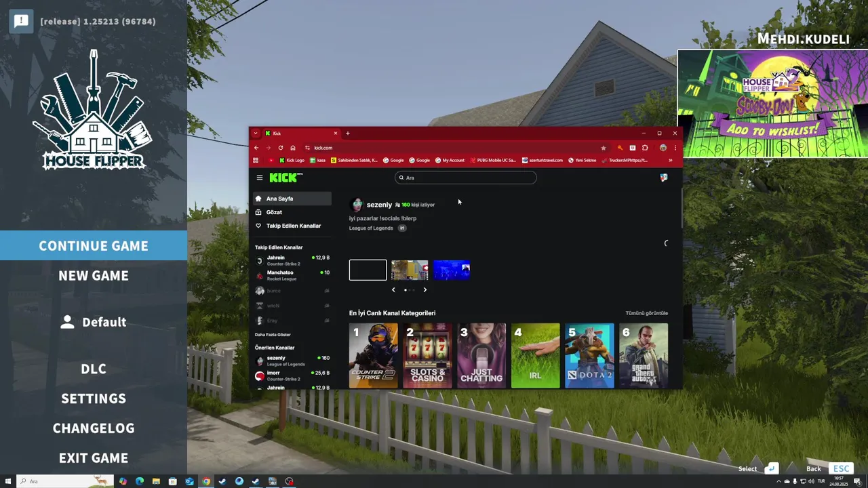Open browser tab search dropdown
Viewport: 868px width, 488px height.
click(x=255, y=134)
